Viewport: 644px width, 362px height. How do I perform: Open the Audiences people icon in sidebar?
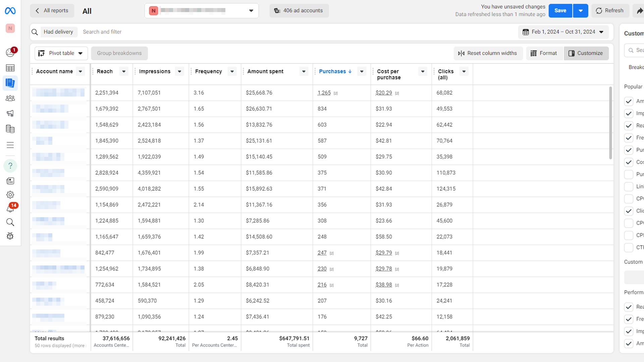[10, 98]
